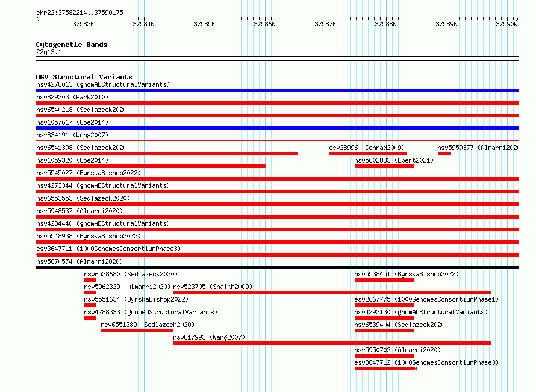Select nsv6538680 (Sedlazeck2020) label
Viewport: 536px width, 392px height.
pos(131,274)
